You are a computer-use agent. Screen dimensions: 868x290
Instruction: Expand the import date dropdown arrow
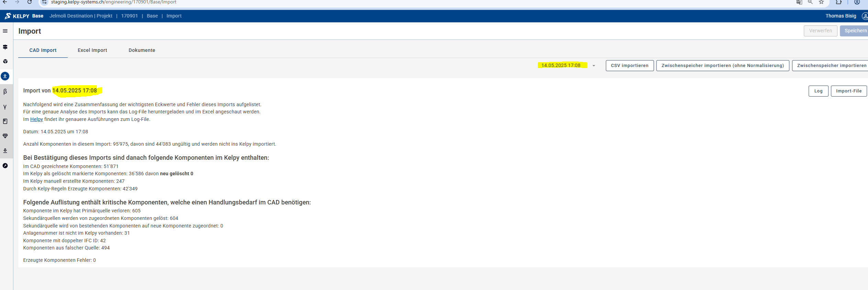pos(593,66)
